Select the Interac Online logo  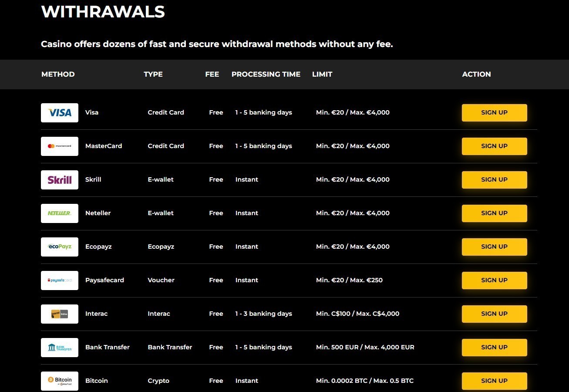[x=60, y=314]
